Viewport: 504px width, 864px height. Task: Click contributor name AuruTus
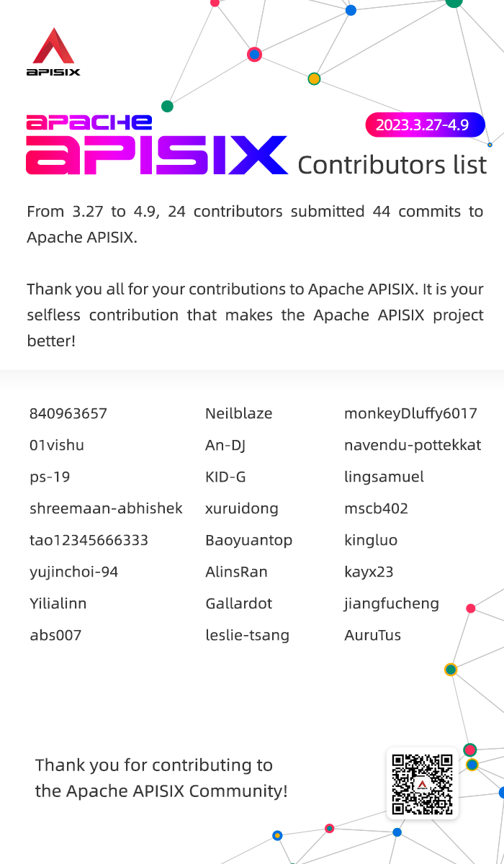[x=373, y=635]
